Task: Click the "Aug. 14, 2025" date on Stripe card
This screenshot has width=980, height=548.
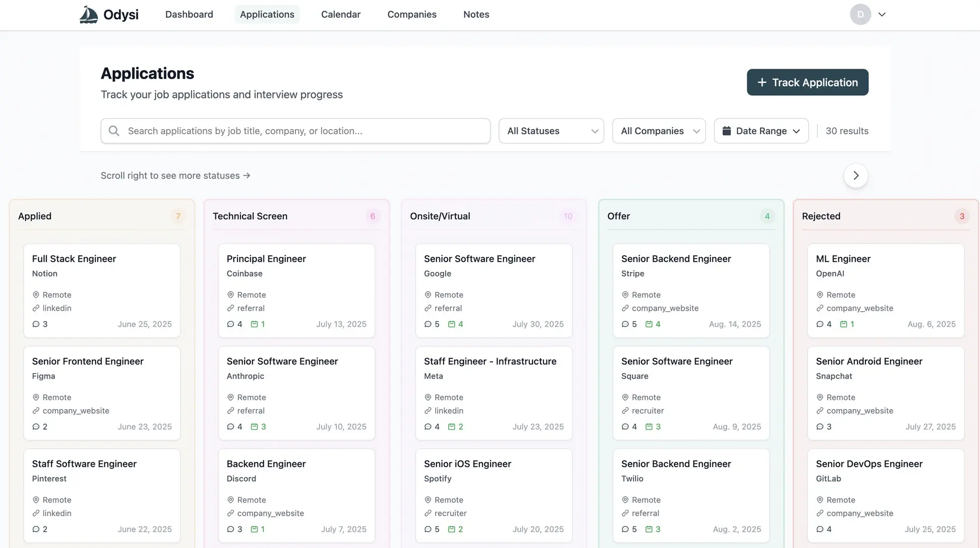Action: tap(735, 324)
